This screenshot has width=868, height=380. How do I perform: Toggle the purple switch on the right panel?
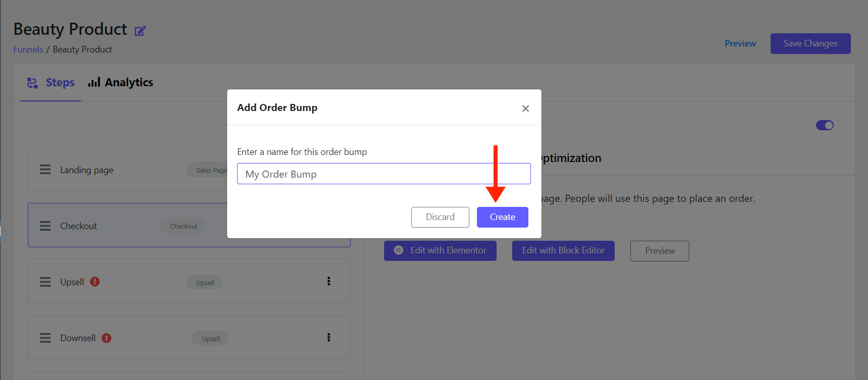(x=825, y=125)
